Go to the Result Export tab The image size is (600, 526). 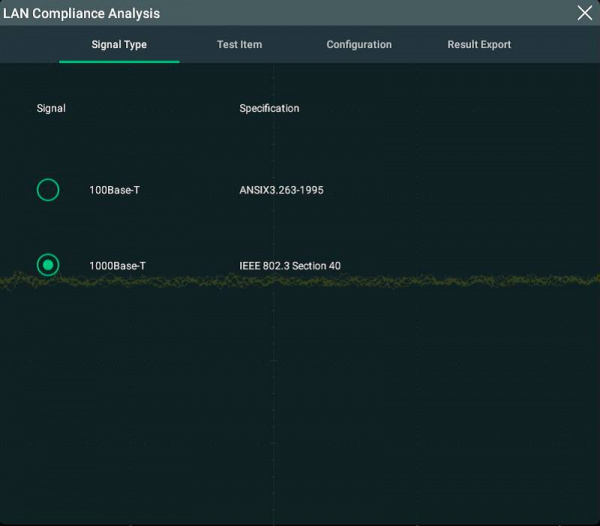point(479,45)
